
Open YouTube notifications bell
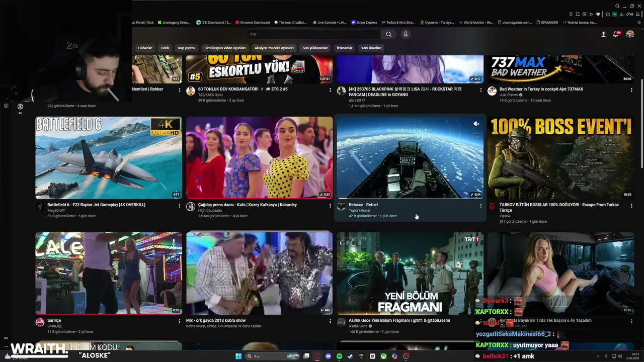point(616,34)
